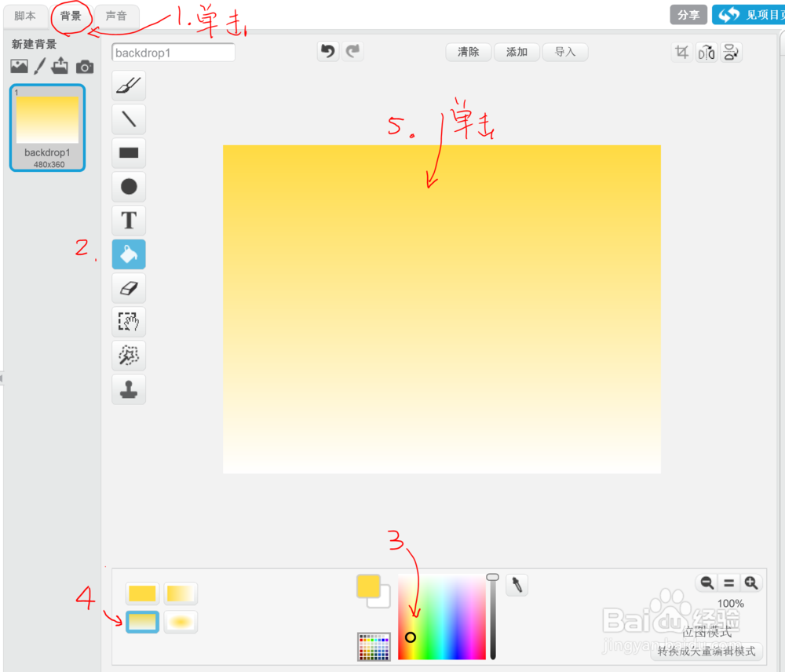
Task: Choose backdrop from library icon
Action: pyautogui.click(x=19, y=66)
